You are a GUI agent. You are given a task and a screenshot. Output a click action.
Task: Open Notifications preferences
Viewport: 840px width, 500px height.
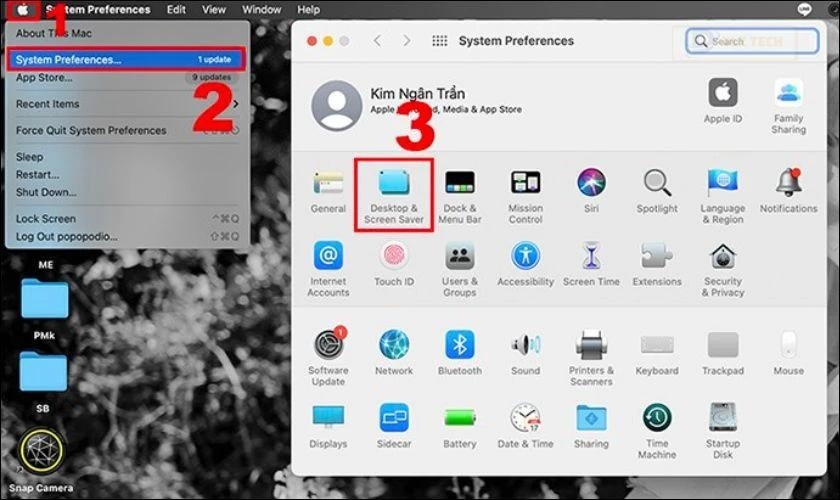(789, 191)
